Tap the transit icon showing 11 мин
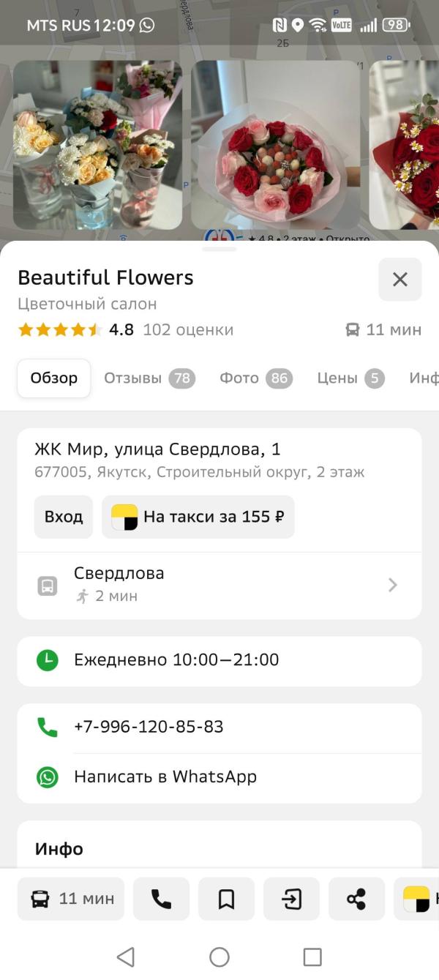439x980 pixels. click(70, 899)
